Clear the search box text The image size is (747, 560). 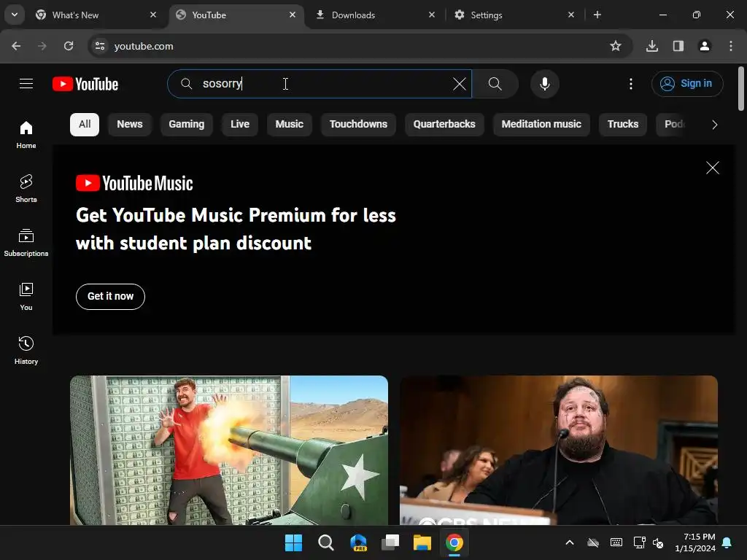point(460,84)
